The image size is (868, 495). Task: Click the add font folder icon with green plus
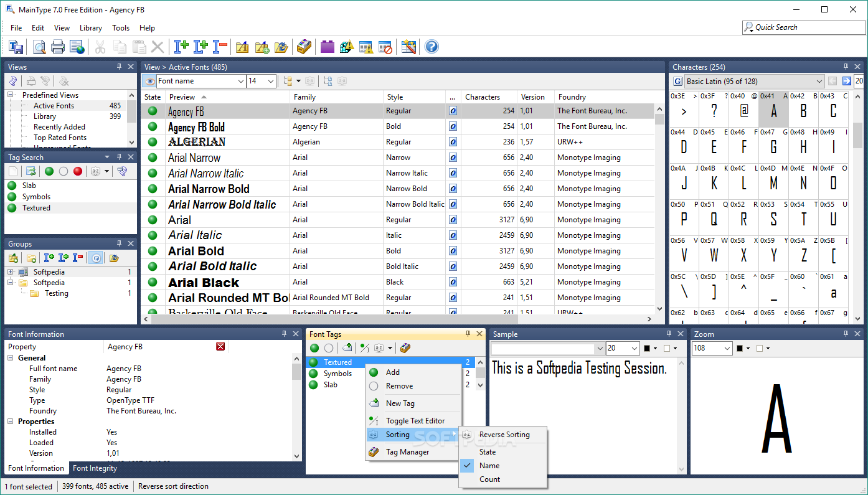262,47
